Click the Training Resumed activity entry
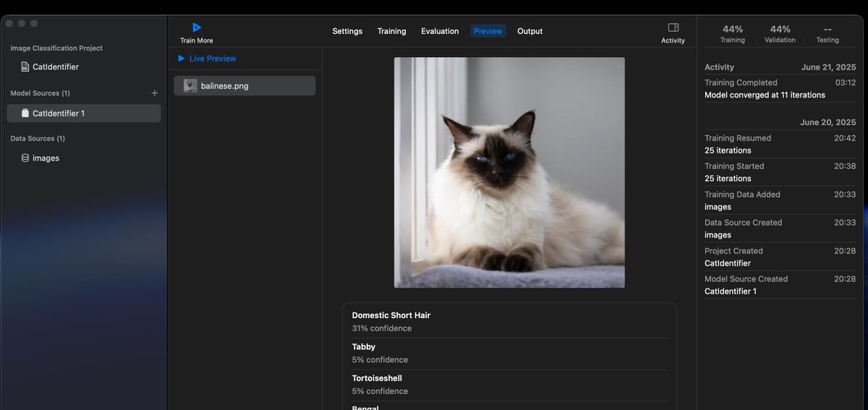This screenshot has height=410, width=868. (x=780, y=145)
